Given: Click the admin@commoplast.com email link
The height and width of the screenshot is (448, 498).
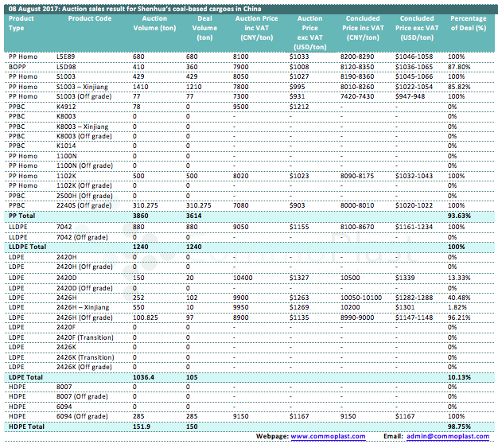Looking at the screenshot, I should pyautogui.click(x=448, y=437).
